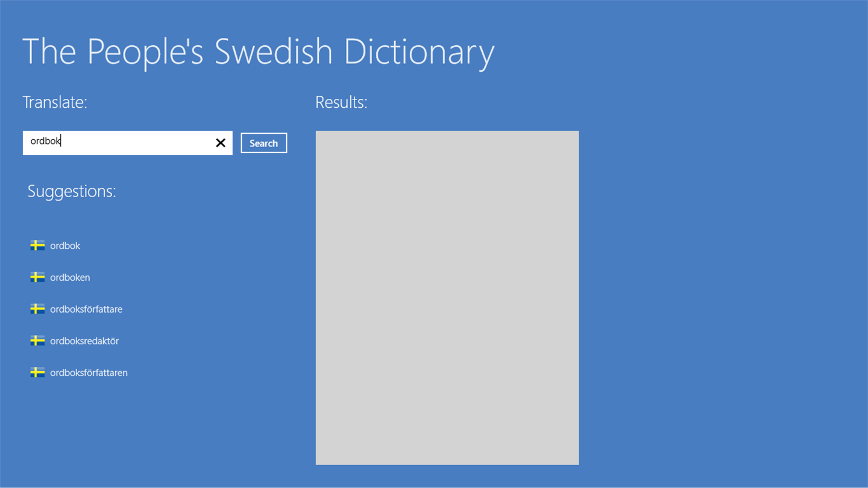Click the word 'Dictionary' in the app title
Viewport: 868px width, 488px height.
(x=419, y=52)
